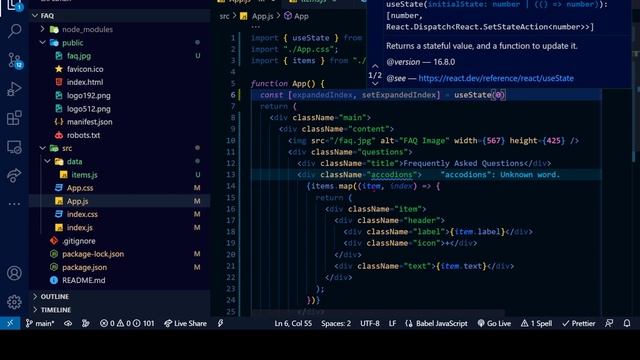The width and height of the screenshot is (640, 360).
Task: Click line number 13 in gutter
Action: (x=231, y=175)
